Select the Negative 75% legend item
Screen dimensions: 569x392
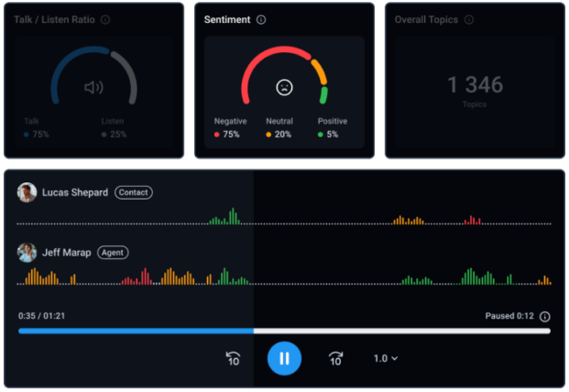tap(227, 128)
